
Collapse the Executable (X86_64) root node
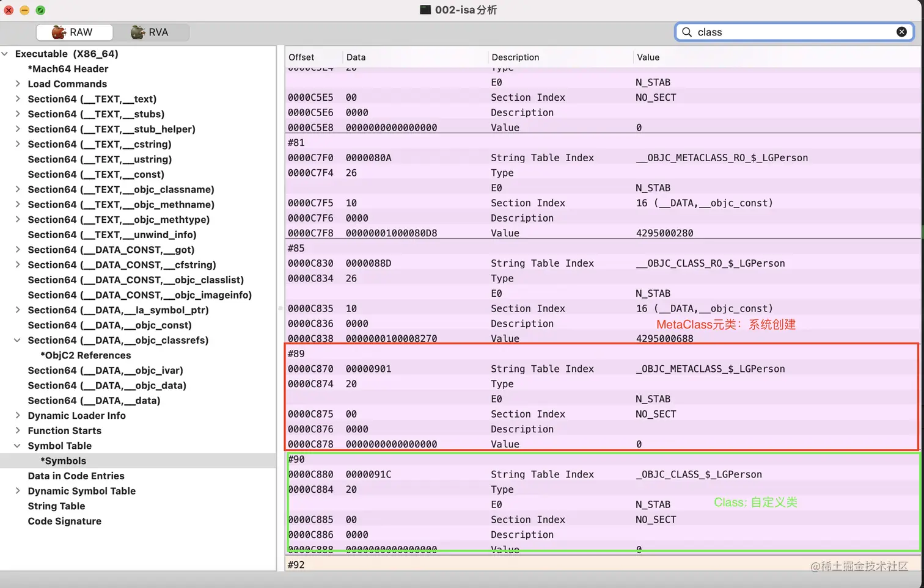tap(5, 54)
